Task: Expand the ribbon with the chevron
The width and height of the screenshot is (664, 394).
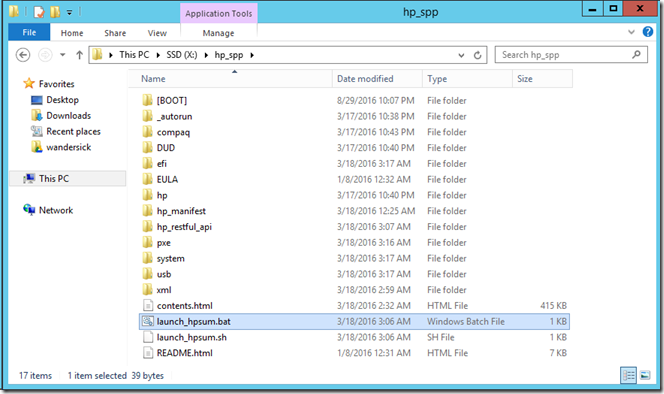Action: [x=631, y=32]
